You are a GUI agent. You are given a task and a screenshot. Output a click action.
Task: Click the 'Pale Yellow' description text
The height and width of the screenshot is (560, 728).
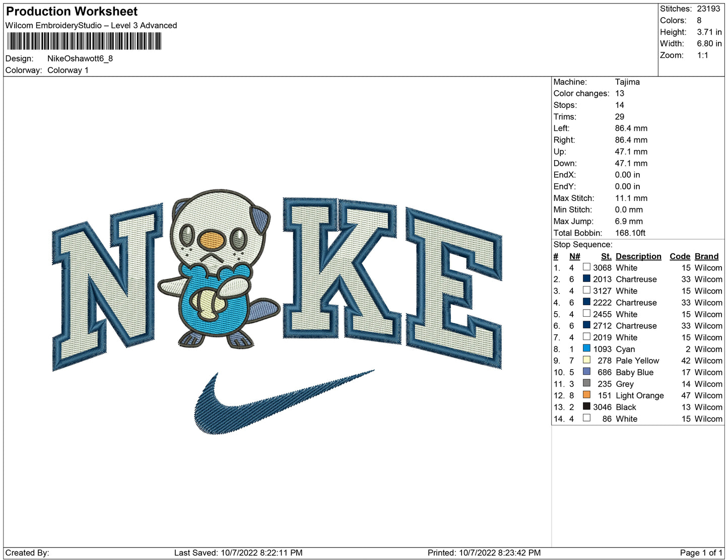click(x=637, y=361)
